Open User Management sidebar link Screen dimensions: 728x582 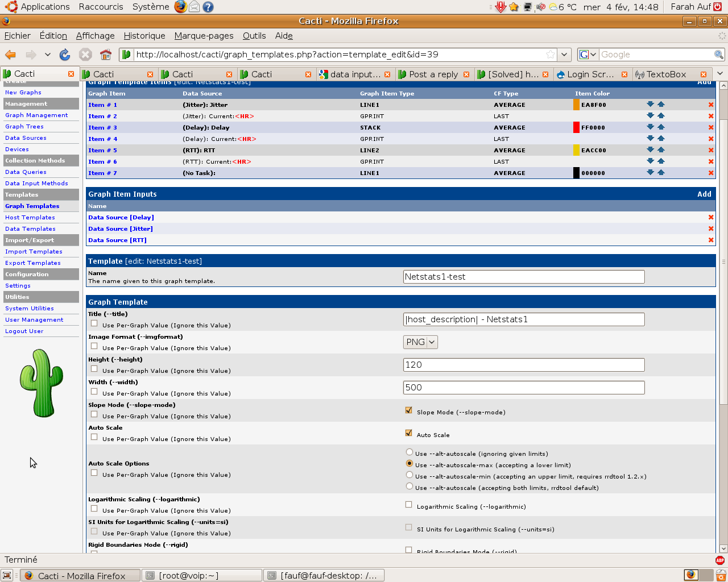[x=34, y=320]
